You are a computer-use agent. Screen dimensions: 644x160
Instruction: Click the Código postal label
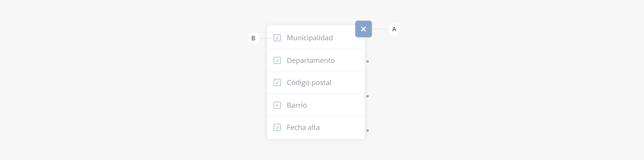309,83
